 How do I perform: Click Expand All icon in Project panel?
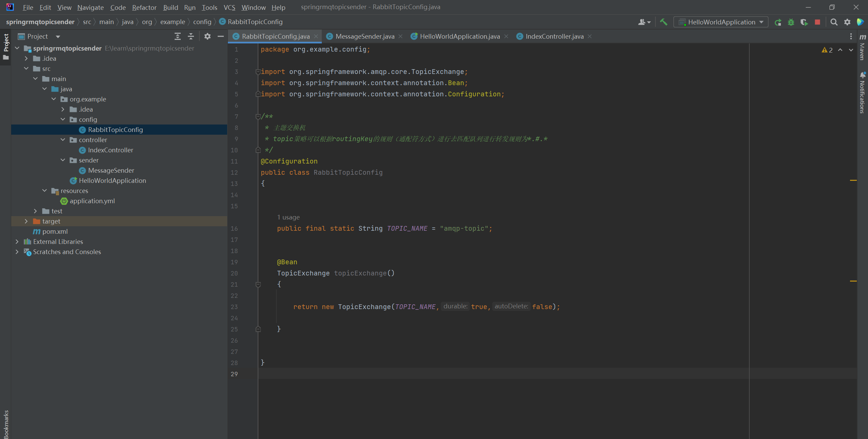(178, 36)
